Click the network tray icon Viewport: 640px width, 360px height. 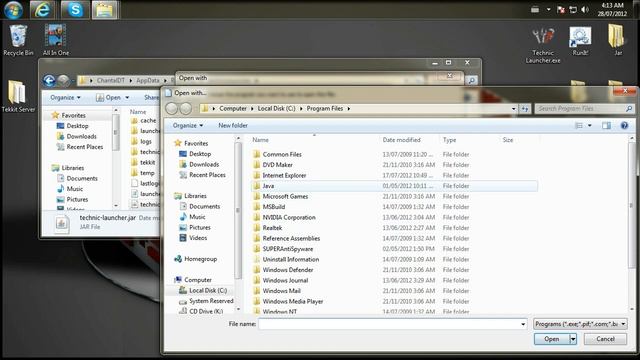573,10
